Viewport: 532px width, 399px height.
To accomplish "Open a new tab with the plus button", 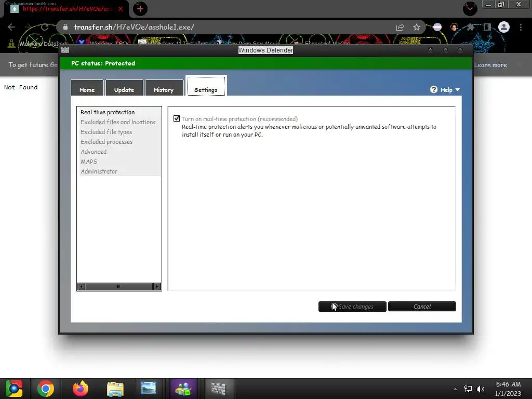I will tap(140, 9).
